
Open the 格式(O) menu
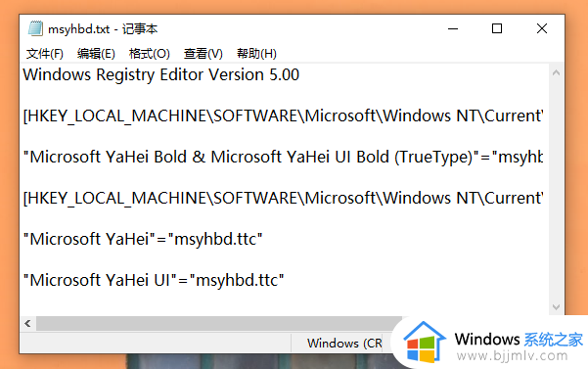pos(150,54)
